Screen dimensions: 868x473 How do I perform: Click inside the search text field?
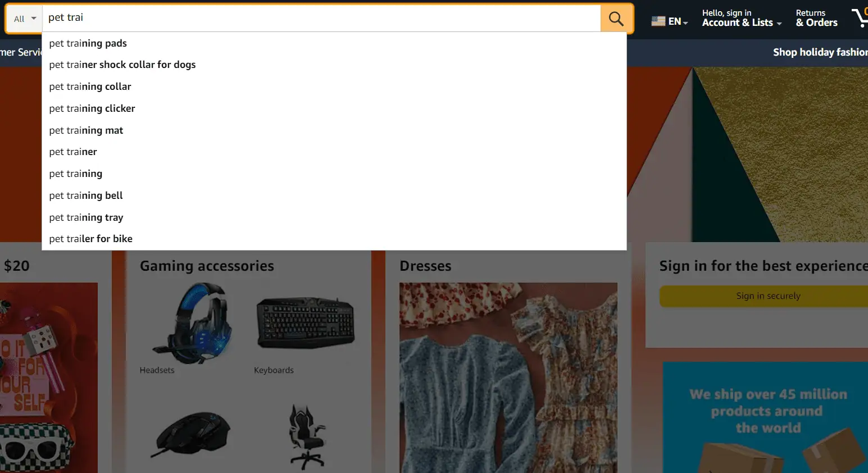(x=320, y=18)
